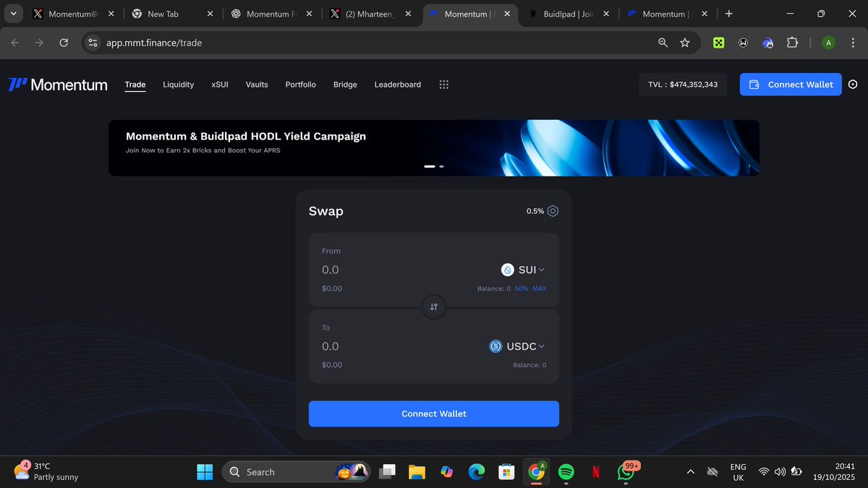Open the Bridge page
The width and height of the screenshot is (868, 488).
pos(345,85)
